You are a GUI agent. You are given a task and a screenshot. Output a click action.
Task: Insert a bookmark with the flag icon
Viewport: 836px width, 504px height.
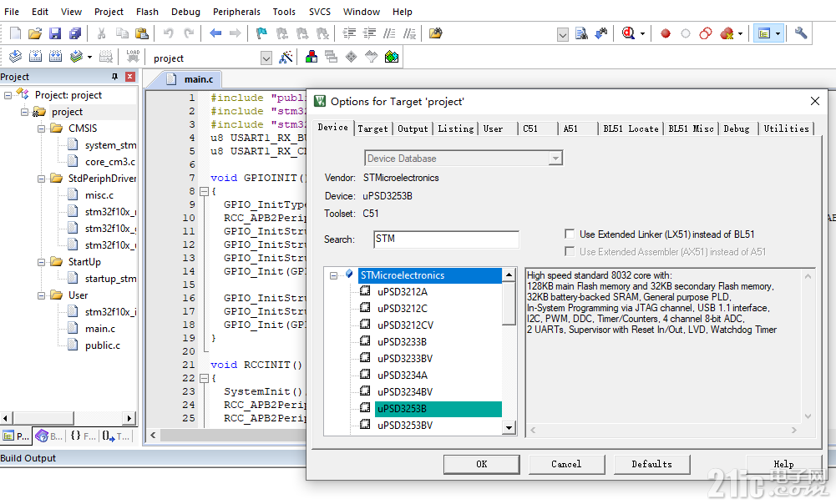tap(261, 33)
